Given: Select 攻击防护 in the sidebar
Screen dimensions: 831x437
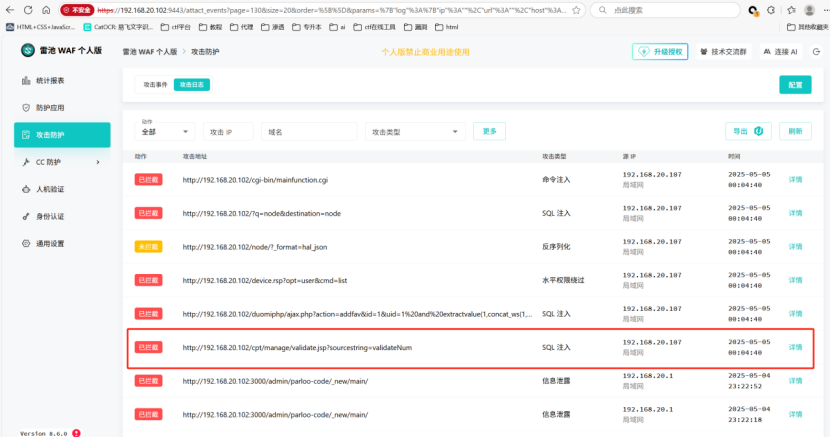Looking at the screenshot, I should (x=62, y=135).
